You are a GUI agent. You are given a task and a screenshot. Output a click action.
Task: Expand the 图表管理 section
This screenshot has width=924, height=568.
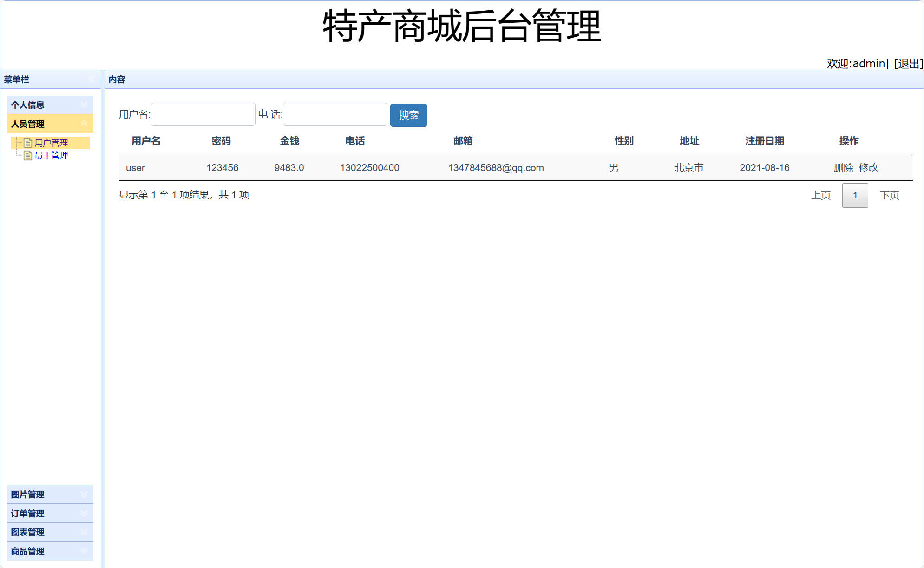(x=84, y=532)
